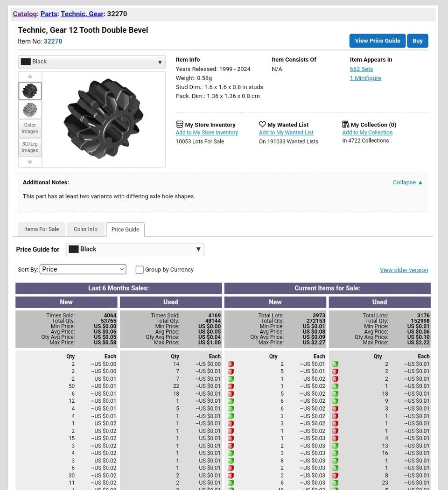Screen dimensions: 448x490
Task: Open Color Images thumbnail option
Action: point(30,128)
